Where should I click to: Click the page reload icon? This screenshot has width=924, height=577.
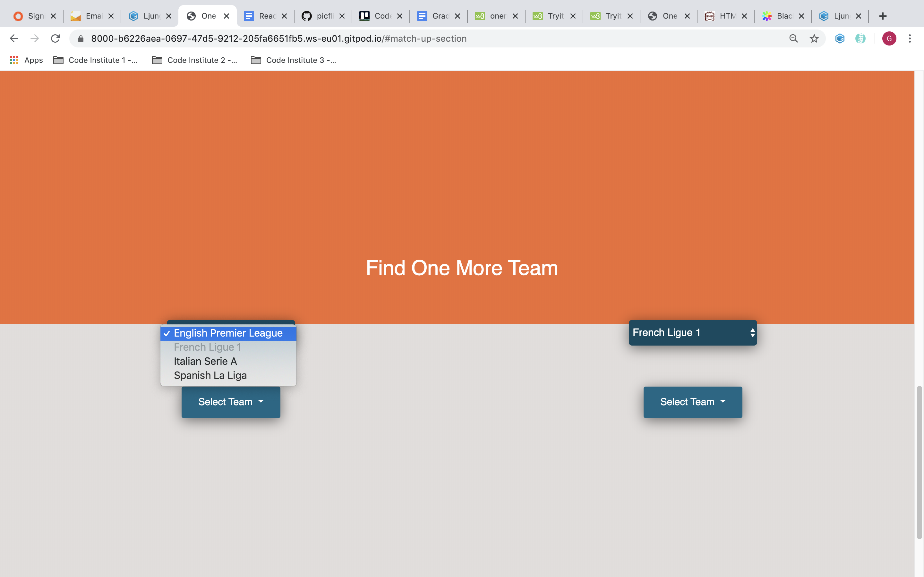(x=56, y=38)
